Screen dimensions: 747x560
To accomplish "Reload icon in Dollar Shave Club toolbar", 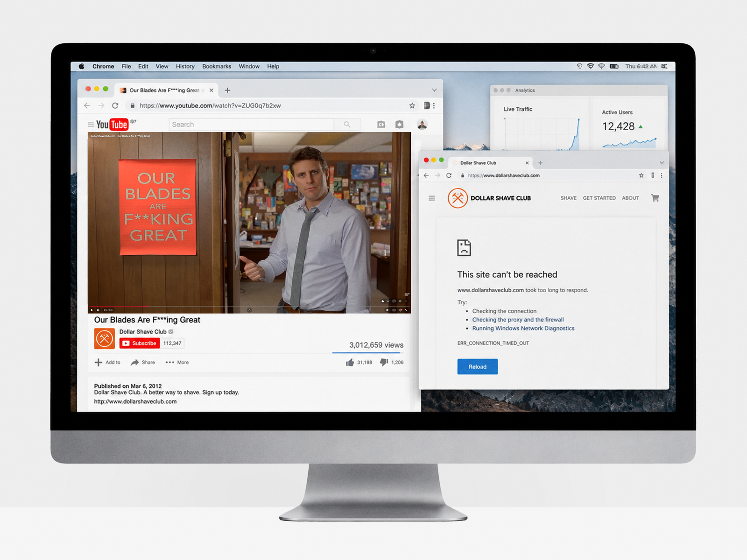I will coord(449,175).
